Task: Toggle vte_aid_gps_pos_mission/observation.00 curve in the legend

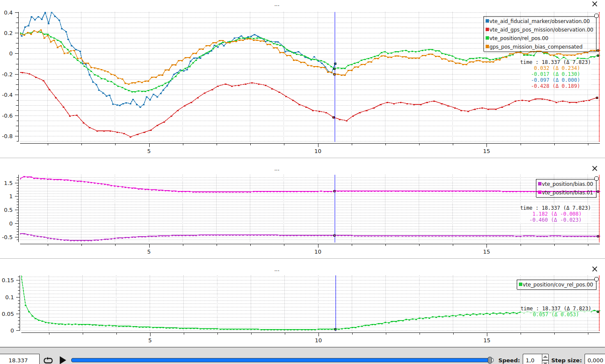Action: pyautogui.click(x=539, y=30)
